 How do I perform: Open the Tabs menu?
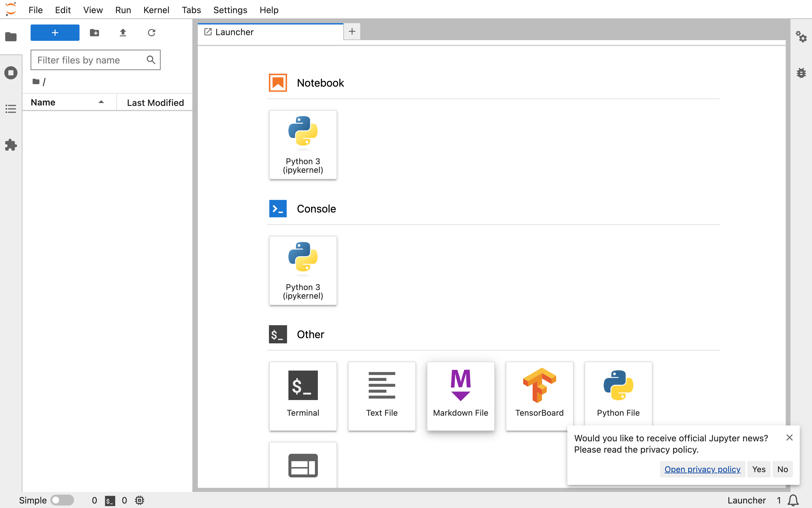[191, 10]
